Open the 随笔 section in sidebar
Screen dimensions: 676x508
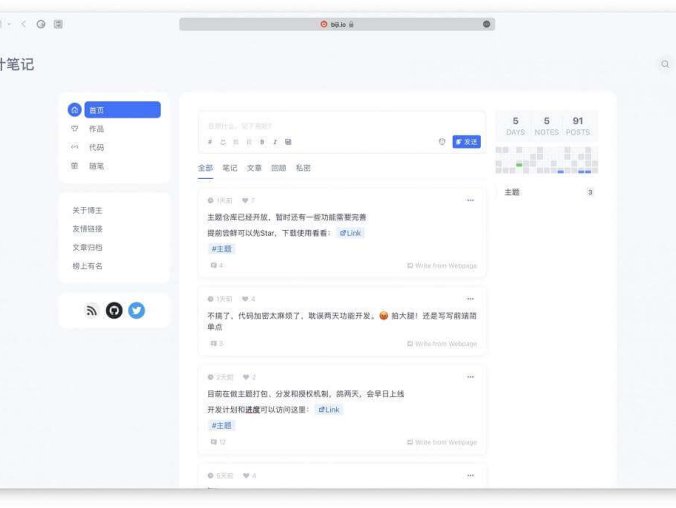pyautogui.click(x=96, y=166)
